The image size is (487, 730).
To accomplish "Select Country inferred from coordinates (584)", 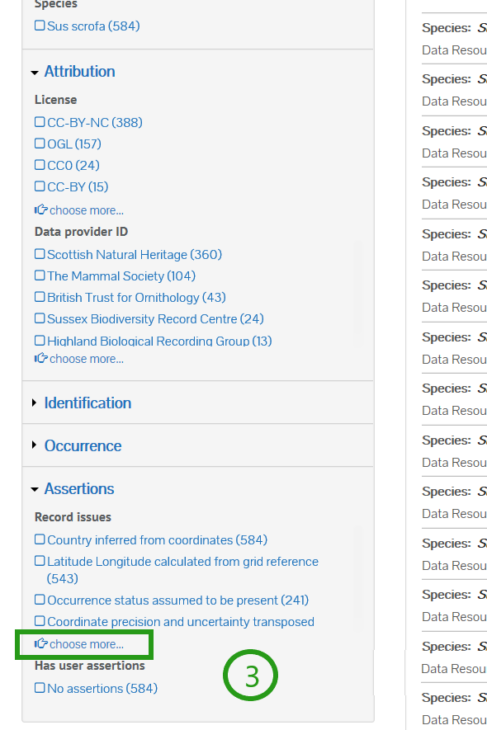I will pyautogui.click(x=157, y=540).
